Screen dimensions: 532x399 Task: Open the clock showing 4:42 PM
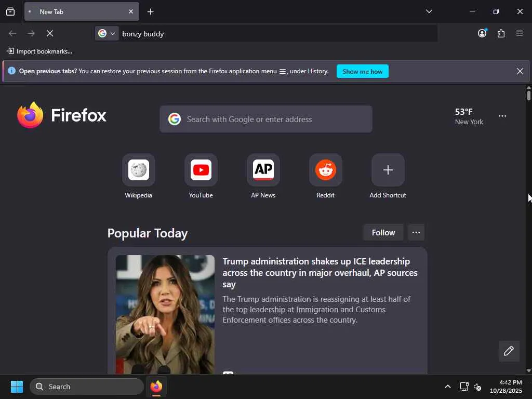[x=506, y=387]
